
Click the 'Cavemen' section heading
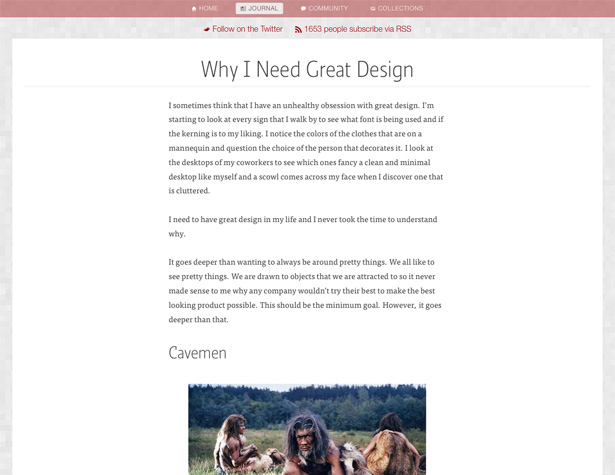click(198, 353)
